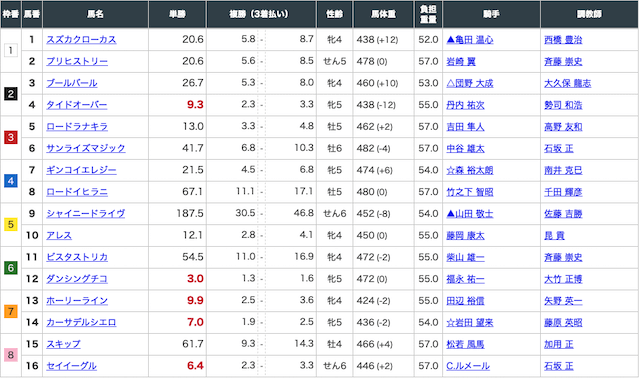Open trainer 斉藤 崇史 in horse 11 row
The image size is (640, 378).
563,257
